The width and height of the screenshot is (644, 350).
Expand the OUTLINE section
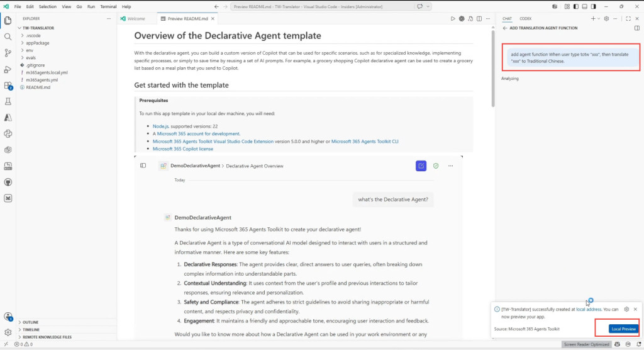coord(67,322)
